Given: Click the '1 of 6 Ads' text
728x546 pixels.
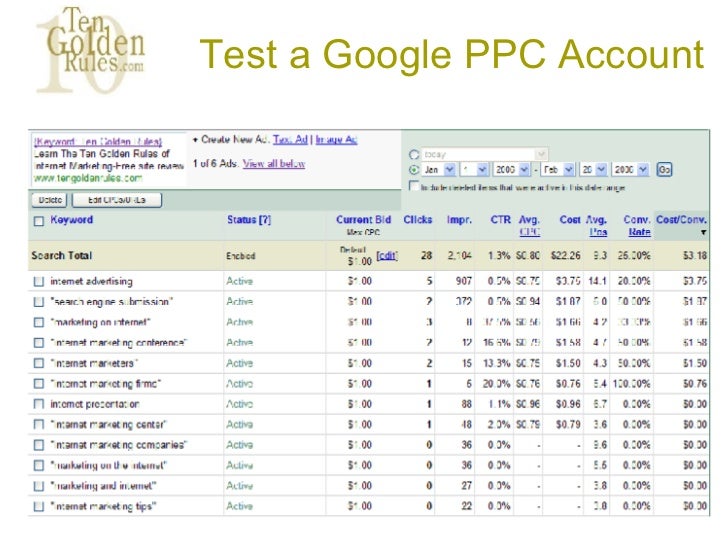Looking at the screenshot, I should [215, 163].
